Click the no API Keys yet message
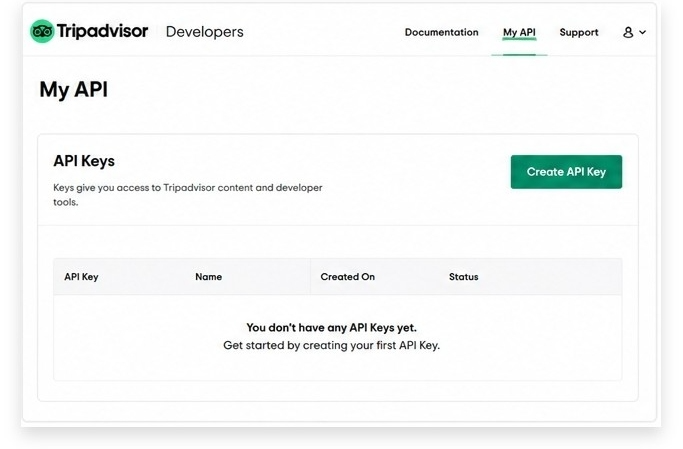Image resolution: width=683 pixels, height=449 pixels. [331, 327]
